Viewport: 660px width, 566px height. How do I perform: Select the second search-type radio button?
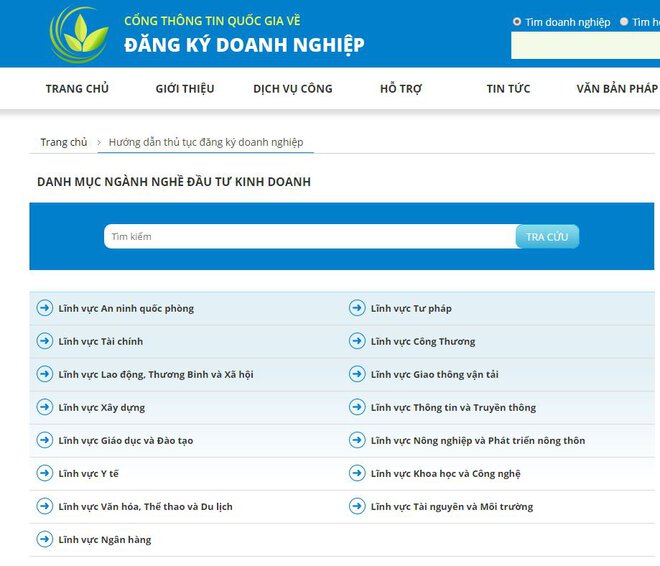tap(624, 21)
